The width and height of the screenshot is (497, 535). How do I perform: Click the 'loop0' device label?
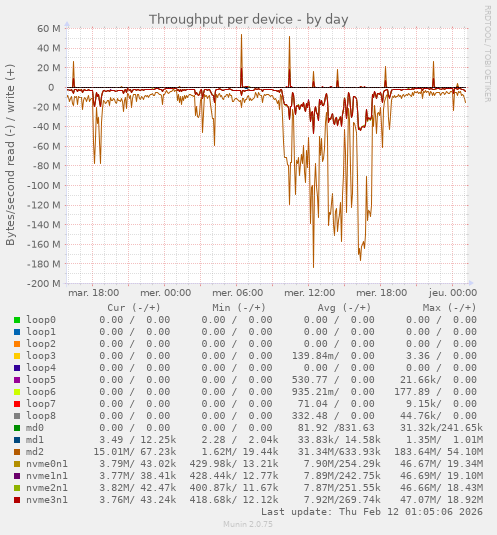[x=41, y=320]
